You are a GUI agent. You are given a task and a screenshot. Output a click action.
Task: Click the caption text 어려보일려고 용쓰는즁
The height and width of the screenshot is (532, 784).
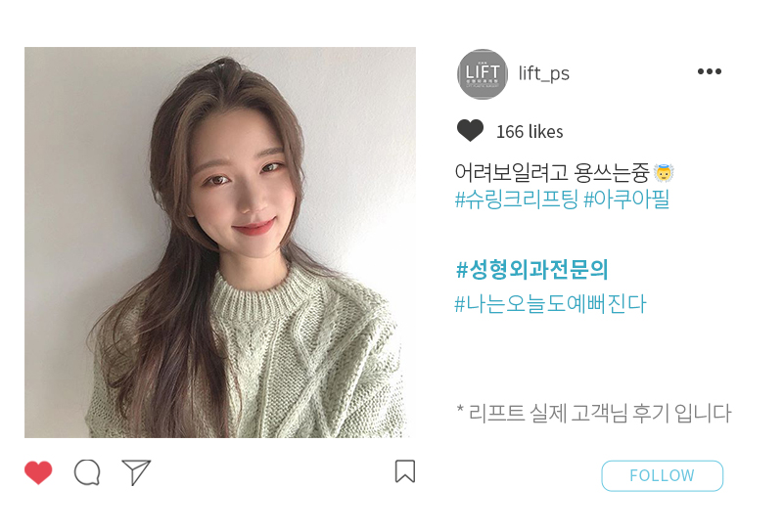552,173
